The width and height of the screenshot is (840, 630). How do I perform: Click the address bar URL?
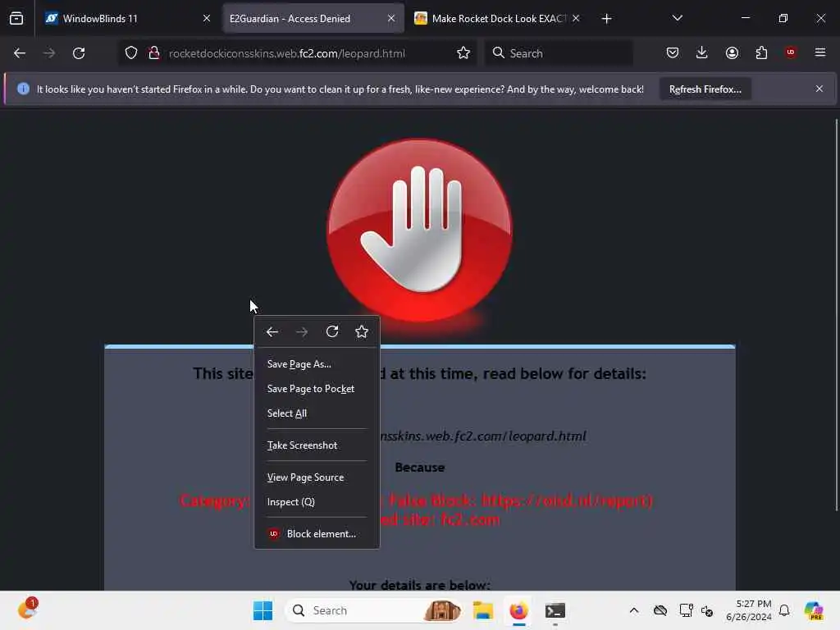[287, 53]
